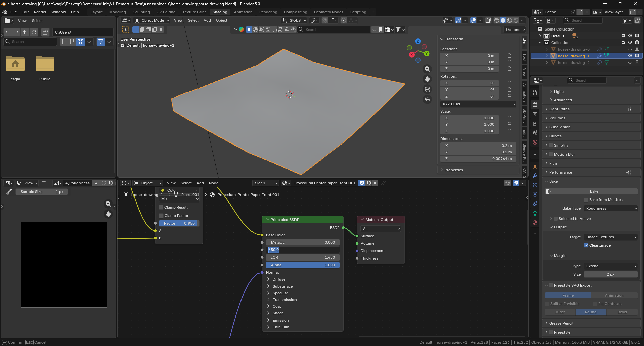
Task: Open the Particles properties tab icon
Action: pyautogui.click(x=535, y=185)
